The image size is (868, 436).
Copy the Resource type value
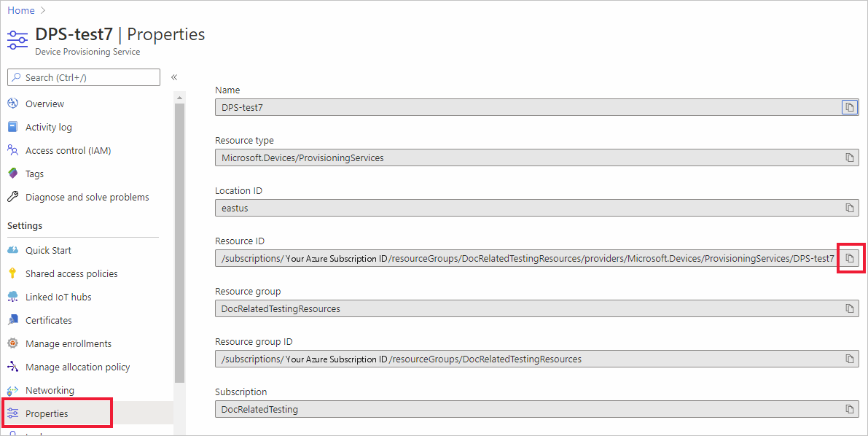[x=849, y=157]
